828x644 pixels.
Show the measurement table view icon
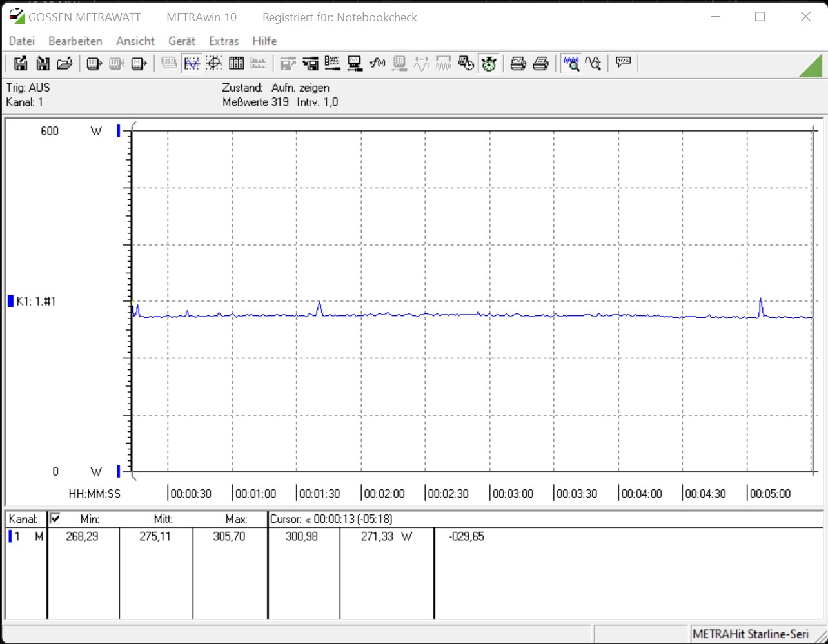pyautogui.click(x=236, y=63)
